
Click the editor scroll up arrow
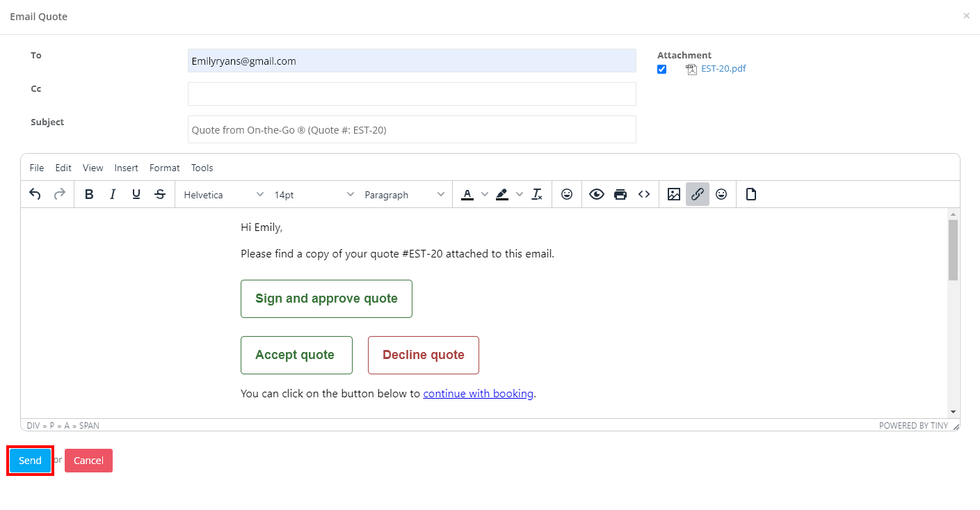[x=953, y=214]
